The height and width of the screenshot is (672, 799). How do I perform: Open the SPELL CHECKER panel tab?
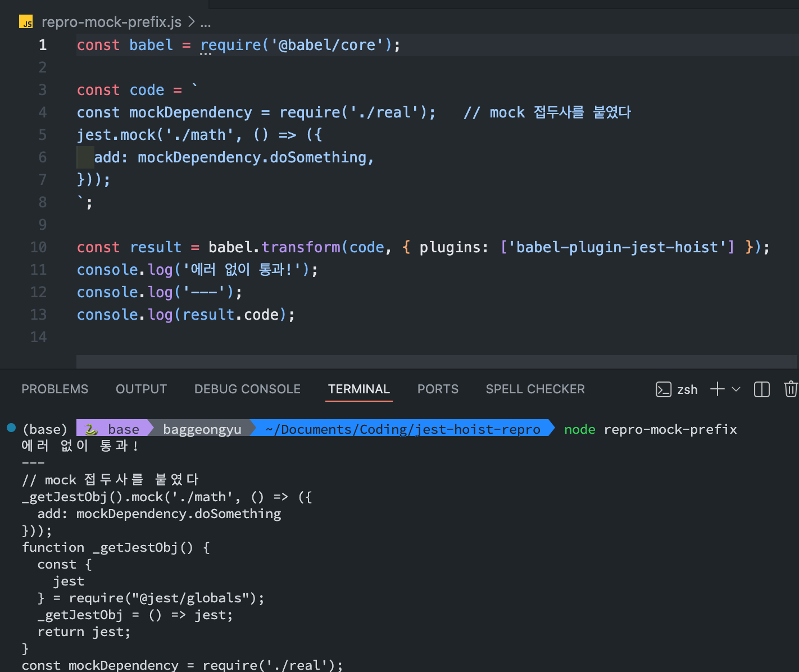[x=535, y=389]
